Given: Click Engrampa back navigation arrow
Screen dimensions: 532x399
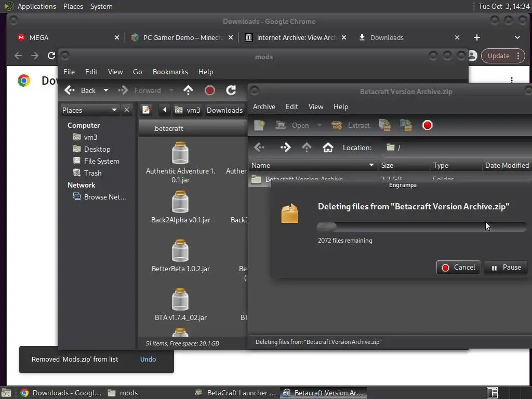Looking at the screenshot, I should coord(259,147).
